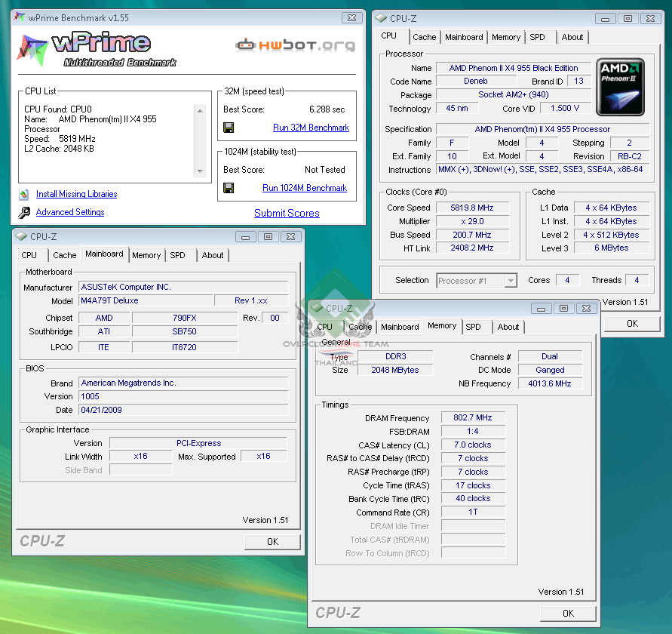Click CPU-Z title icon in processor window
The width and height of the screenshot is (672, 634).
(381, 18)
